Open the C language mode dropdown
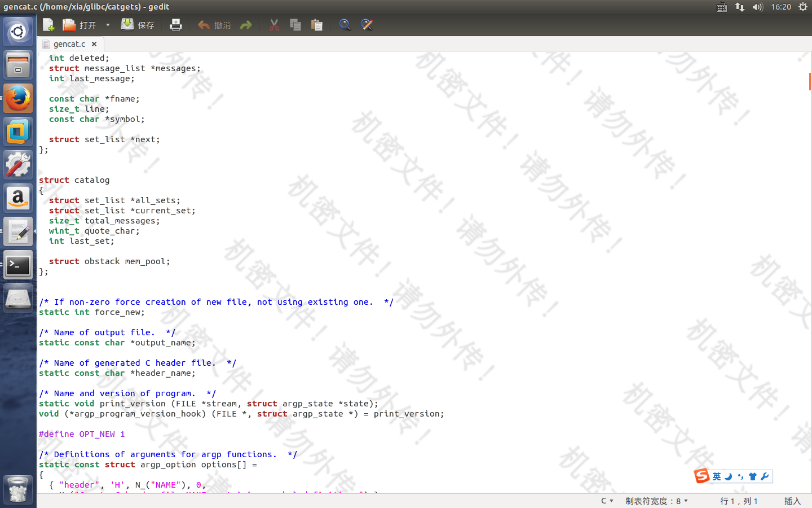 pos(607,501)
